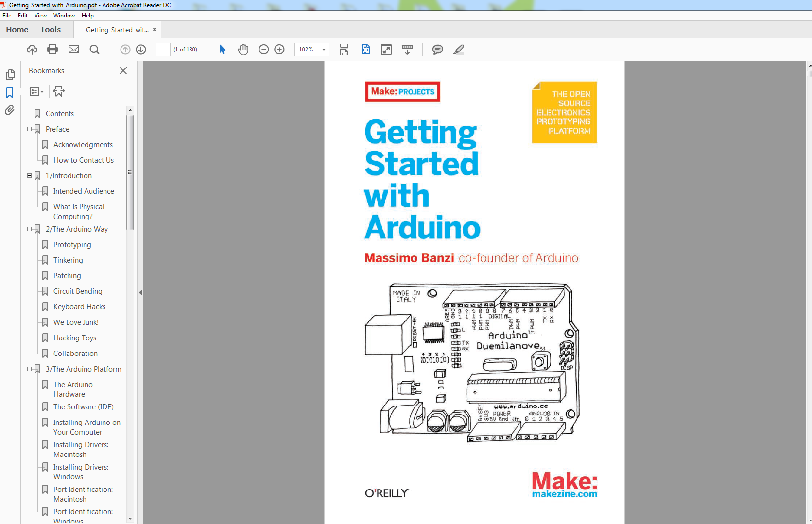Click the read mode download-style icon
Image resolution: width=812 pixels, height=524 pixels.
coord(407,50)
